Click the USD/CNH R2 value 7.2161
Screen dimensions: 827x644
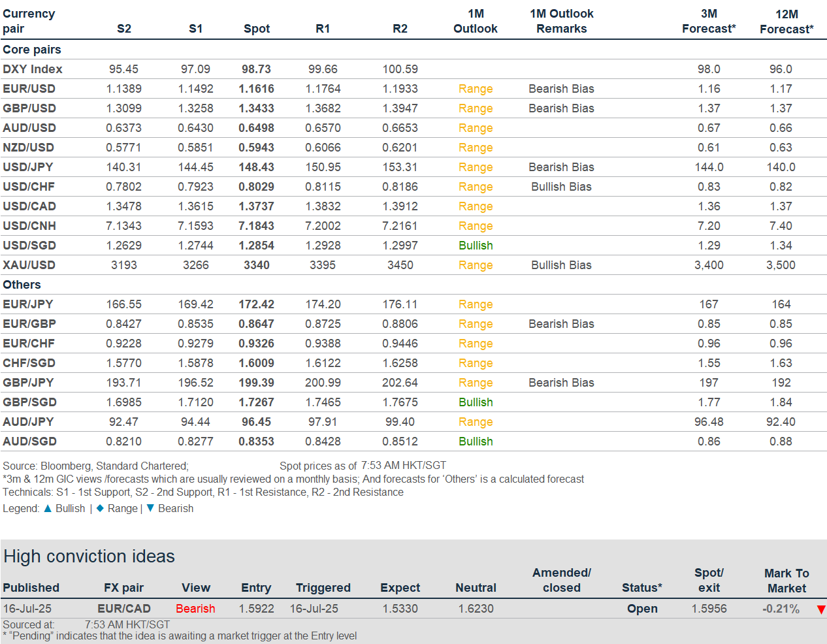click(x=400, y=226)
